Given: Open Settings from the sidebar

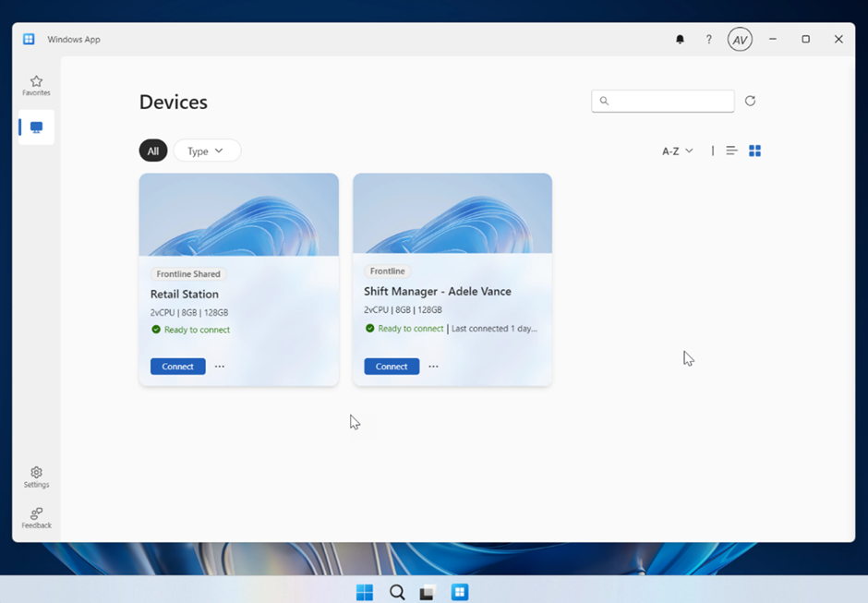Looking at the screenshot, I should (36, 476).
